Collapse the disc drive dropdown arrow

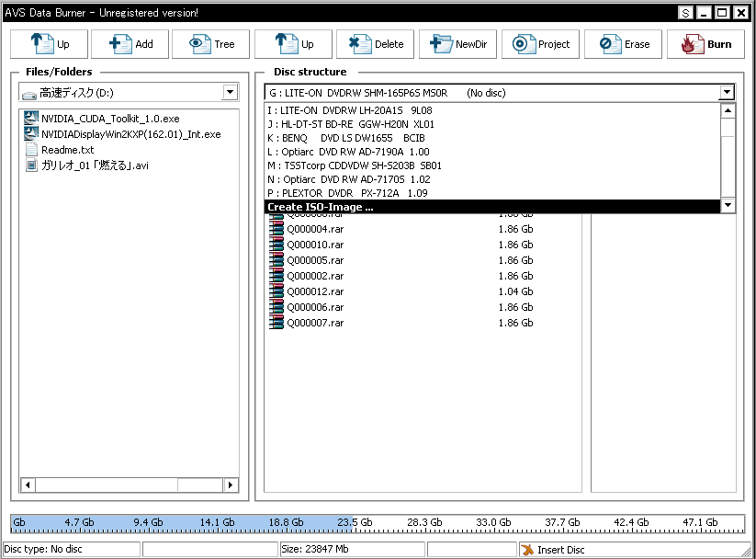pyautogui.click(x=727, y=92)
